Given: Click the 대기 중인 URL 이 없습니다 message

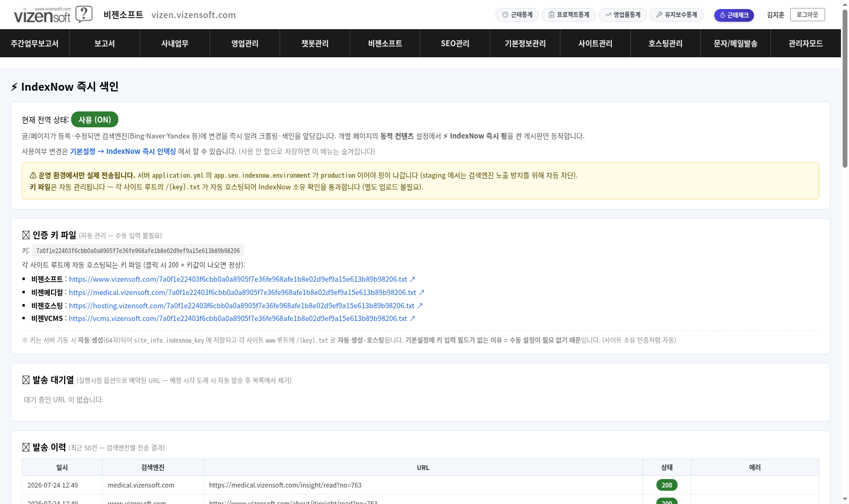Looking at the screenshot, I should point(64,399).
